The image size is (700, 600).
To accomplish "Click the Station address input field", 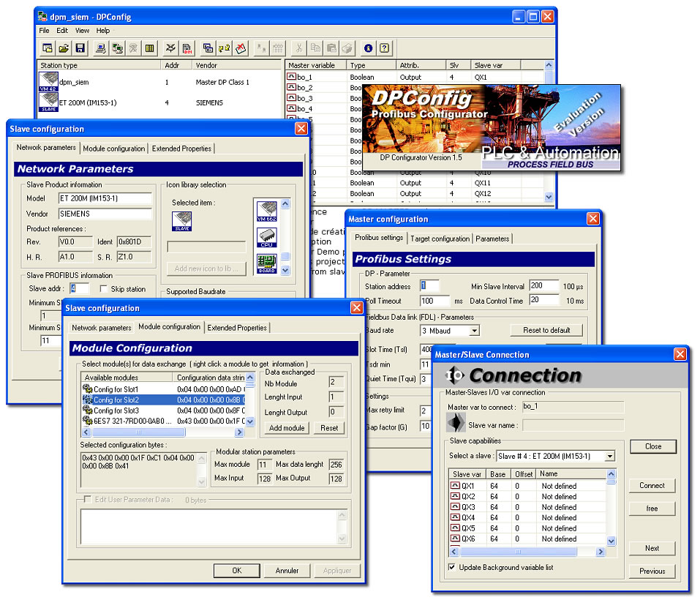I will [429, 285].
